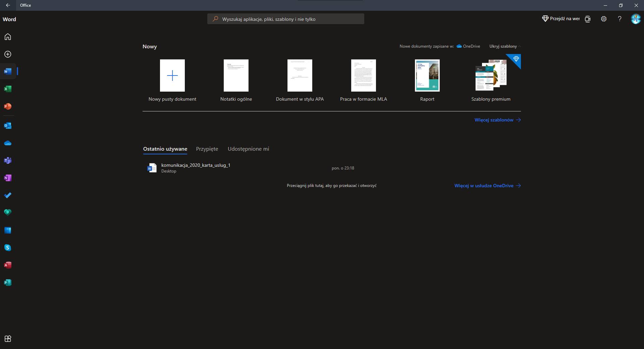Click the Create new plus icon
This screenshot has height=349, width=644.
[x=8, y=54]
